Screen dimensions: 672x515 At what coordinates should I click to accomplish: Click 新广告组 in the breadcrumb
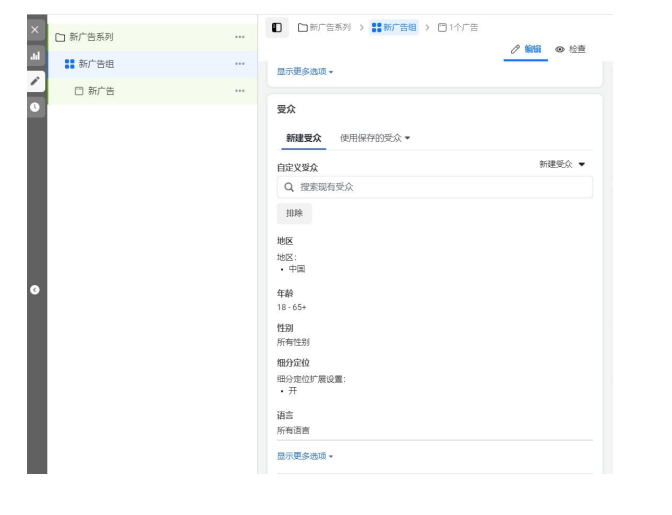[393, 27]
